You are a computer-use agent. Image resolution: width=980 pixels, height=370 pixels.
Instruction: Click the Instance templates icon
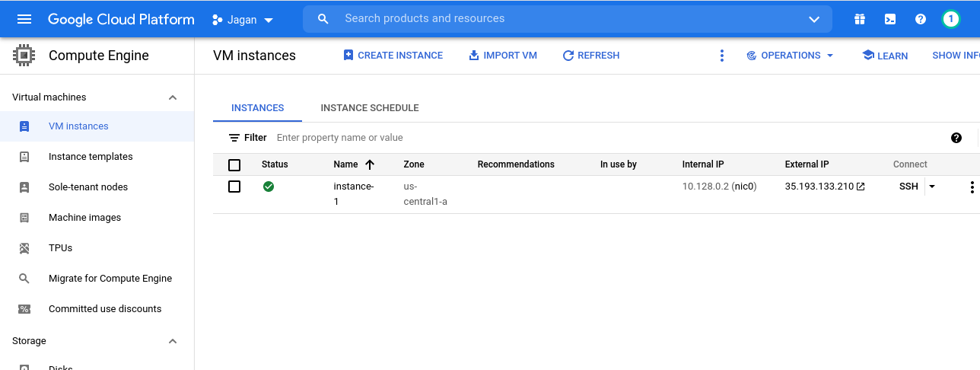tap(24, 157)
